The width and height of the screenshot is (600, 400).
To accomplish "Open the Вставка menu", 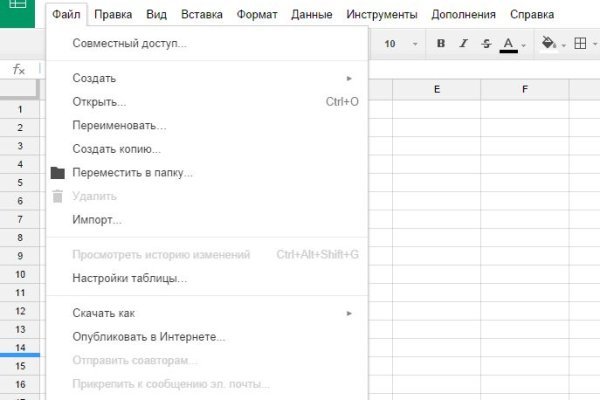I will 203,15.
